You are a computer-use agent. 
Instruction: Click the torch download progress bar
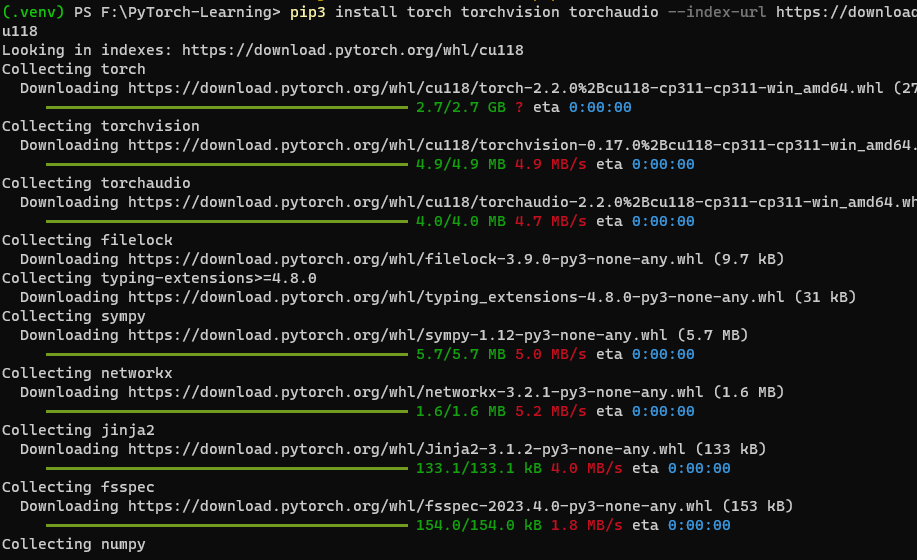click(227, 108)
